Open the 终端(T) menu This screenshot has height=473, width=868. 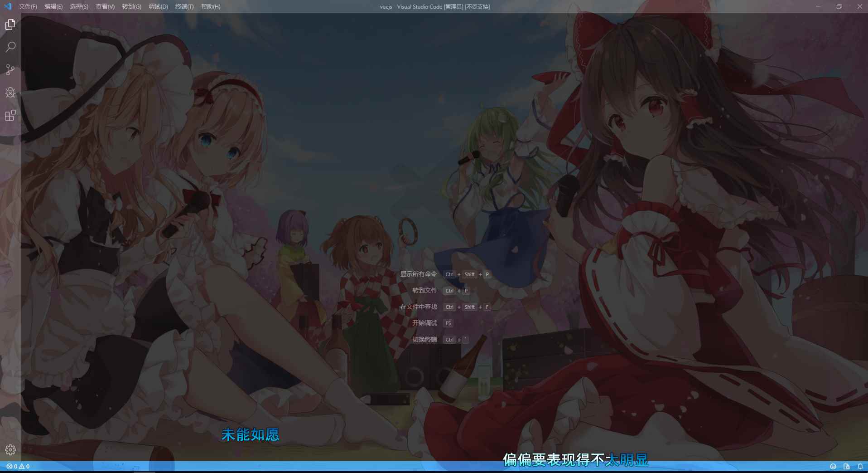184,6
